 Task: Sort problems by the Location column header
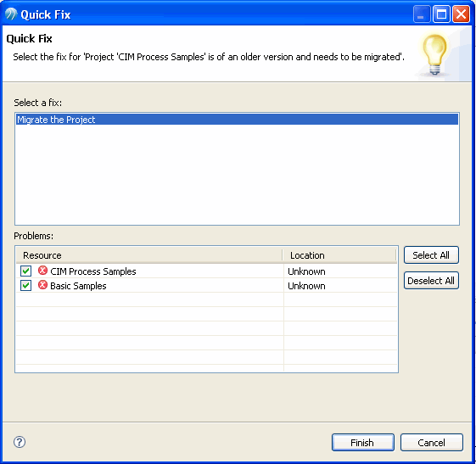(x=339, y=255)
